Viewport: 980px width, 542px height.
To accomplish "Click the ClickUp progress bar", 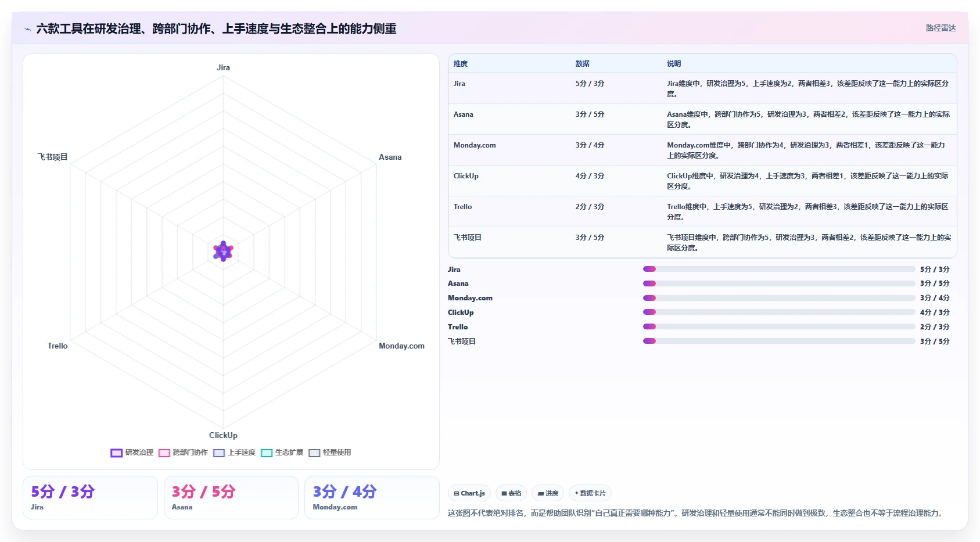I will pyautogui.click(x=779, y=312).
